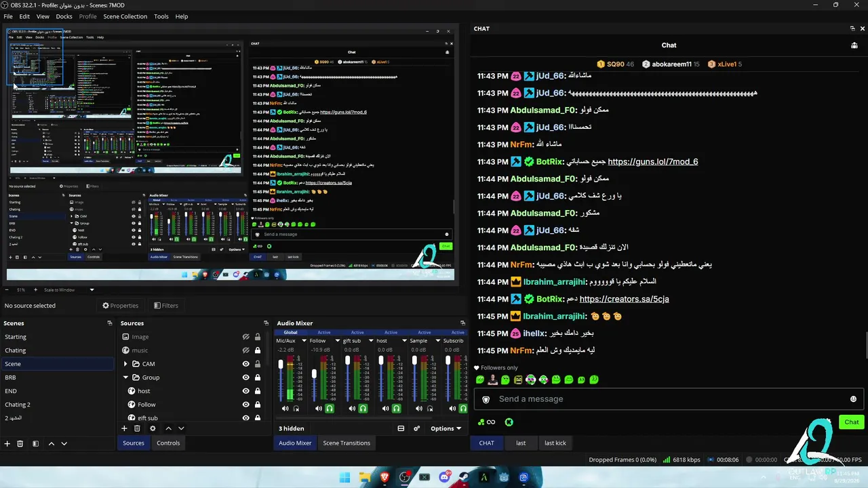Image resolution: width=868 pixels, height=488 pixels.
Task: Open Steam from the taskbar
Action: (465, 477)
